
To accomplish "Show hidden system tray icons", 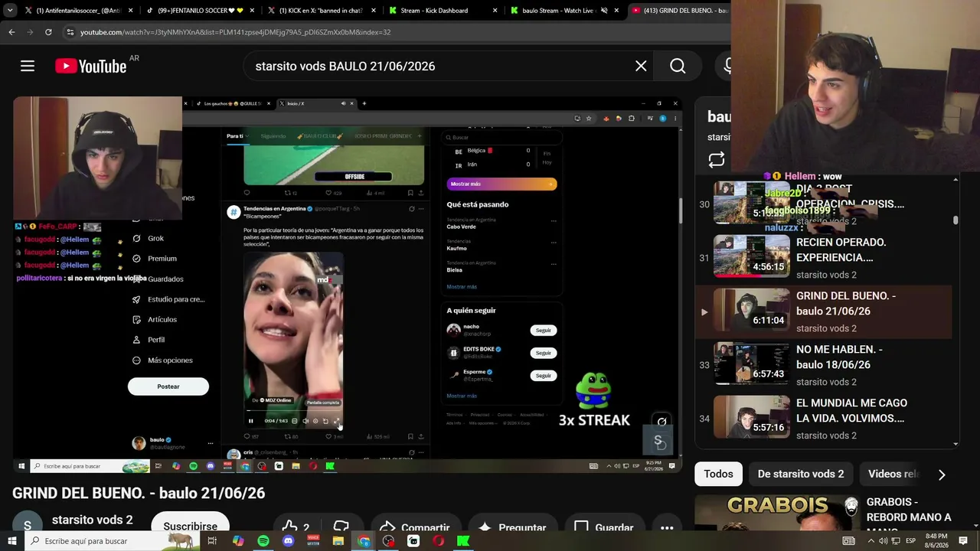I will pyautogui.click(x=871, y=541).
